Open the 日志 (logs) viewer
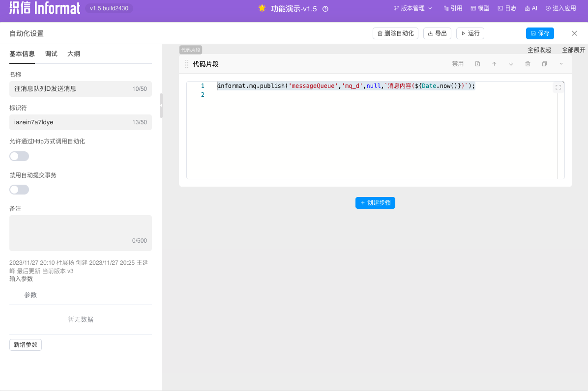Viewport: 588px width, 391px height. click(x=507, y=8)
